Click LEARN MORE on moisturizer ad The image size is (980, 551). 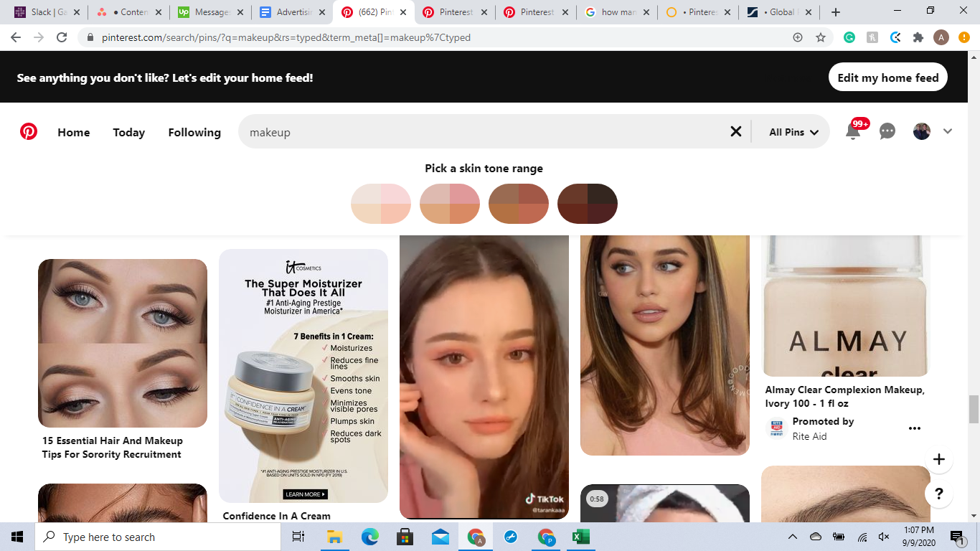point(306,494)
